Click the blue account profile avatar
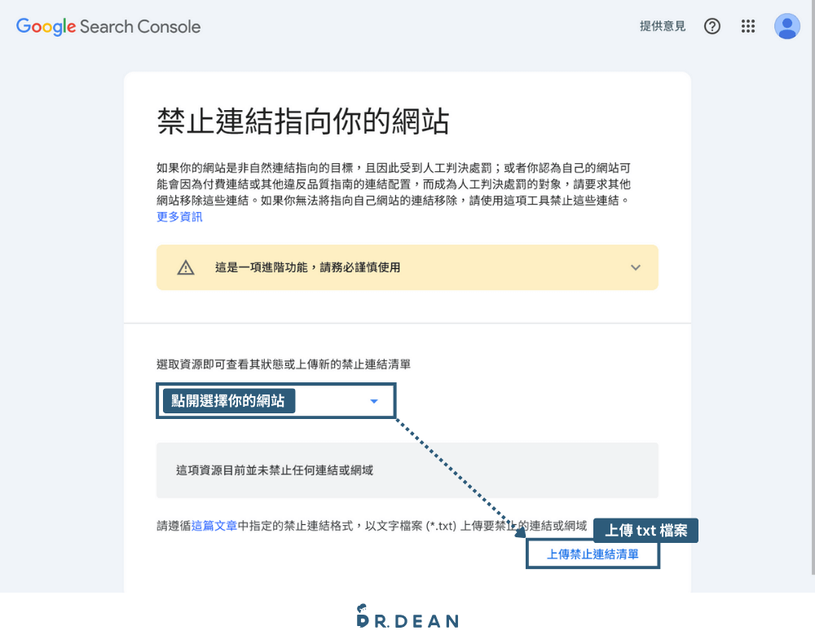The height and width of the screenshot is (644, 815). tap(786, 26)
